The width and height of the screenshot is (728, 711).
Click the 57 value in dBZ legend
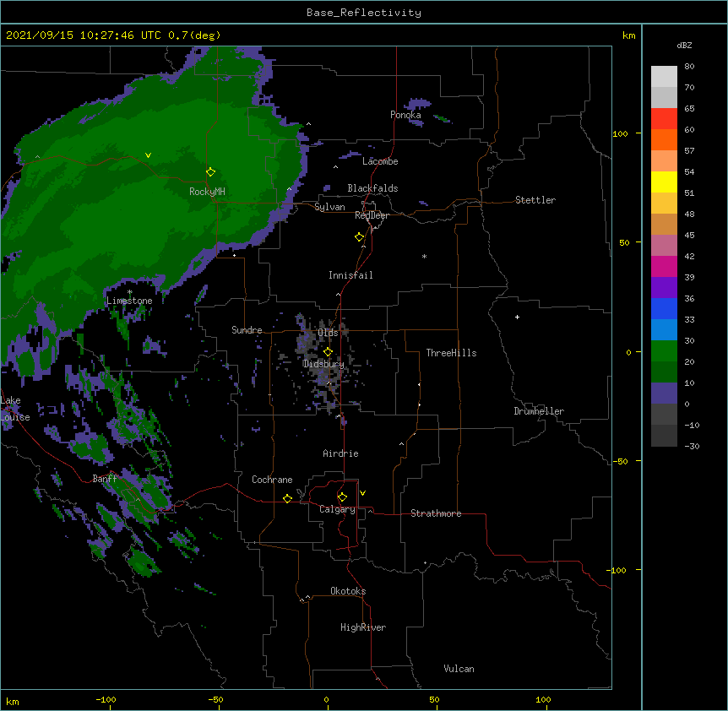click(689, 151)
